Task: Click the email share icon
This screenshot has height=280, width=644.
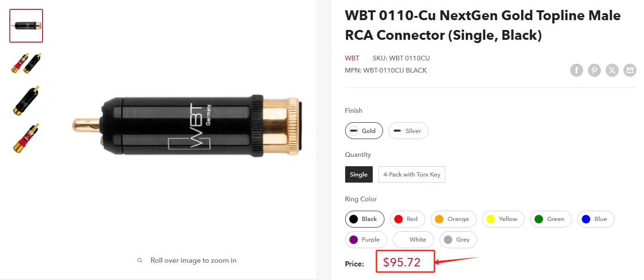Action: point(630,71)
